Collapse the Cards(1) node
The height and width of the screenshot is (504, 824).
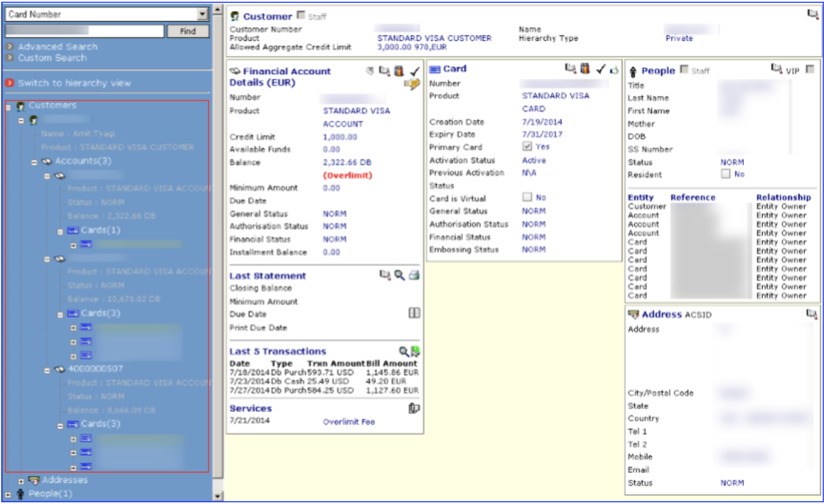[60, 232]
